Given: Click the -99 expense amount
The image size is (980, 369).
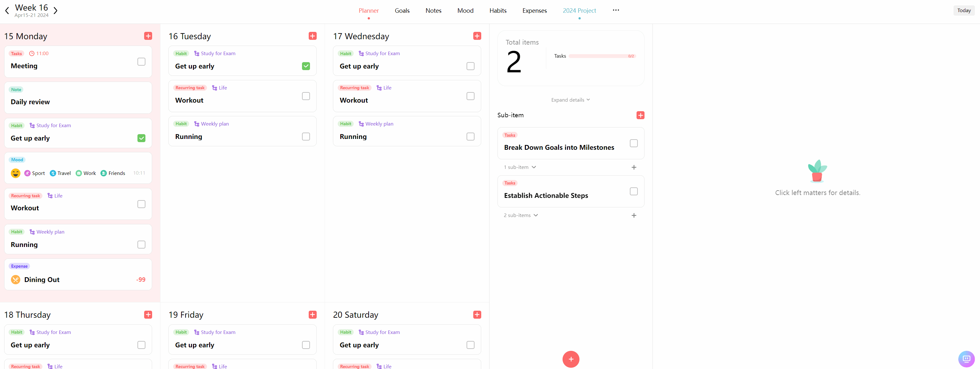Looking at the screenshot, I should pos(141,280).
